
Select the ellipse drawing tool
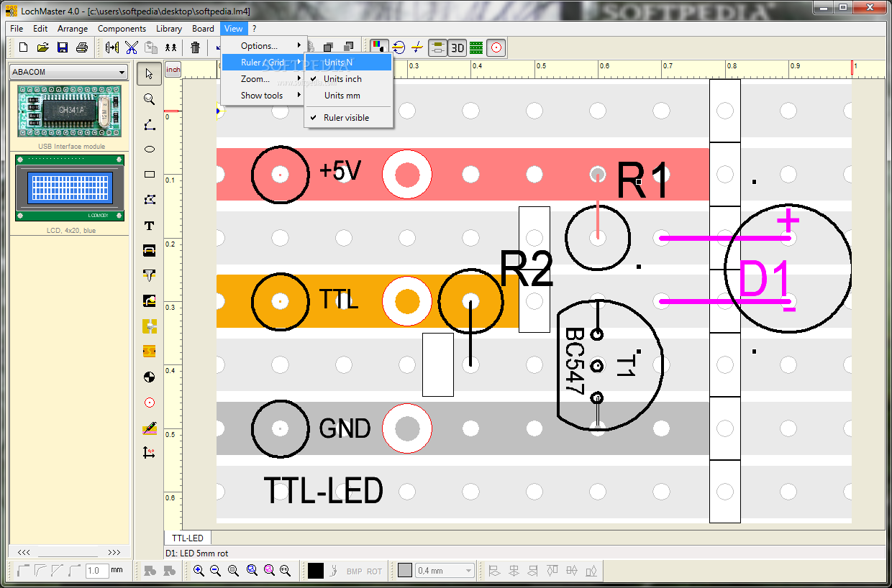pos(150,149)
